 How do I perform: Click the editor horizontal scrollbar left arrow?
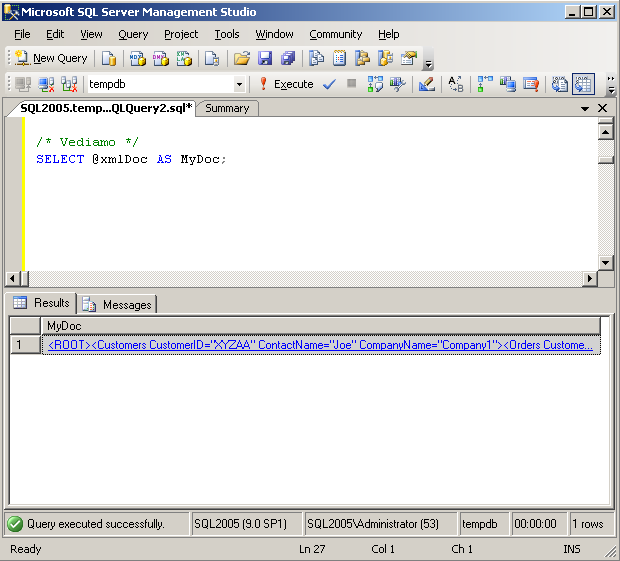[12, 278]
